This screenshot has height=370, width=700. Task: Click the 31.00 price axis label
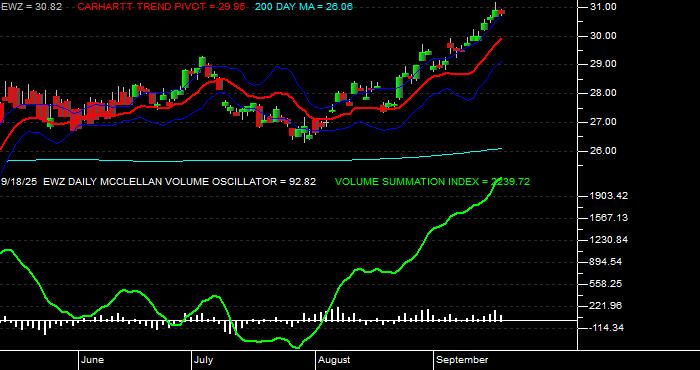coord(603,7)
